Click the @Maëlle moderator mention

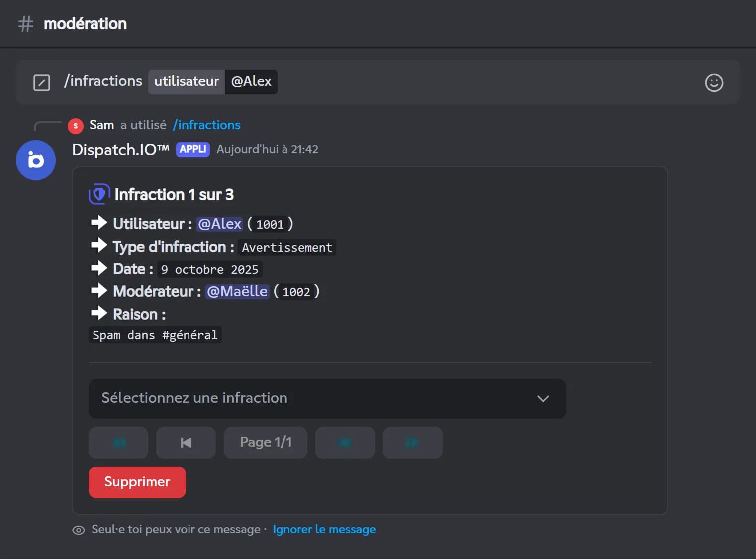pos(237,292)
